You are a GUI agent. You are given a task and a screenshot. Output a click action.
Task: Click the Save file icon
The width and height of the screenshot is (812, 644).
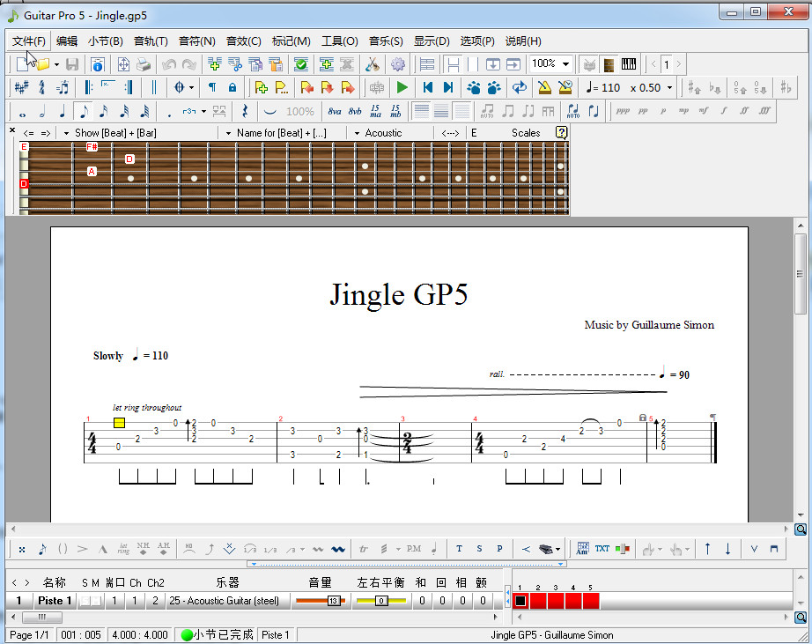[x=72, y=64]
